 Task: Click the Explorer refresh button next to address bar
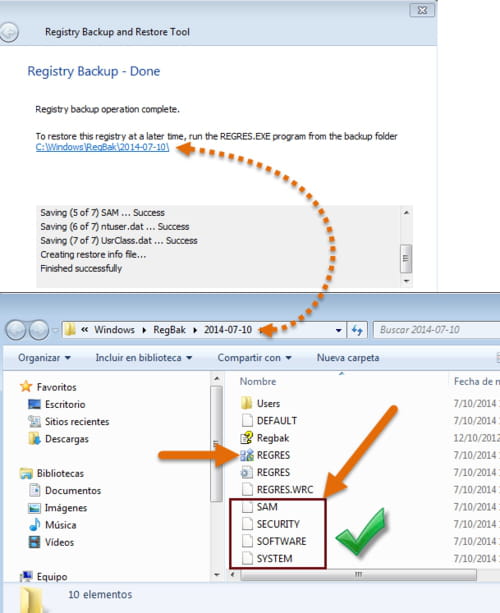click(x=357, y=330)
